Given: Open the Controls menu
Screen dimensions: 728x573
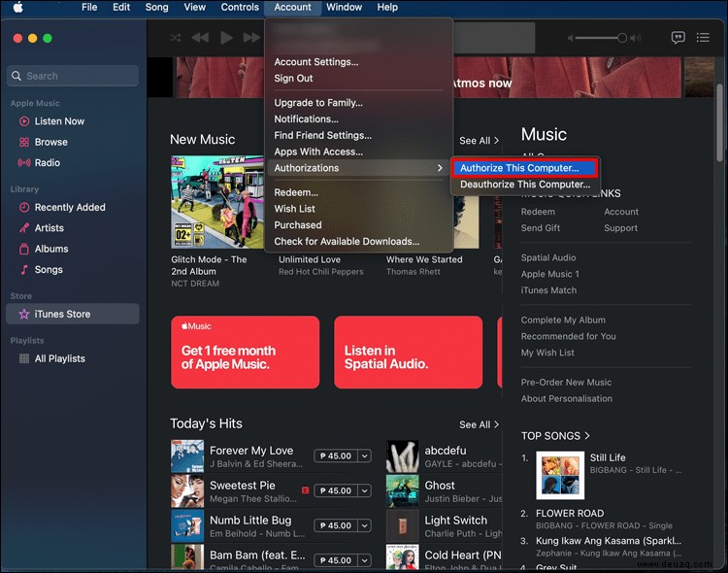Looking at the screenshot, I should pos(240,7).
